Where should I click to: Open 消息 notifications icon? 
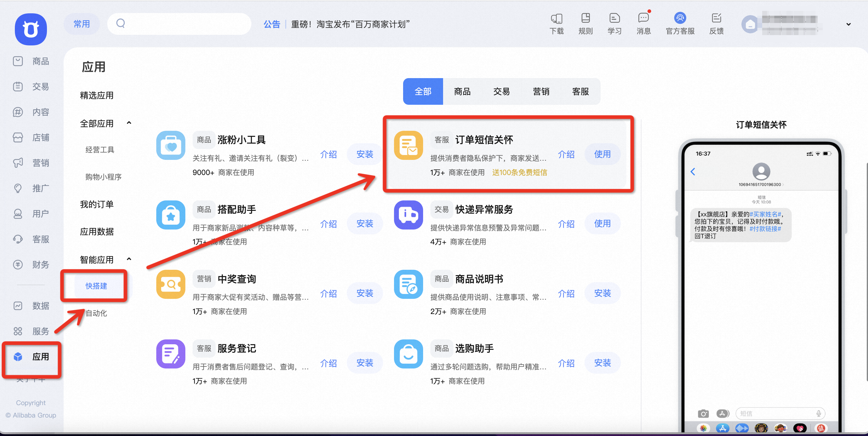coord(643,24)
